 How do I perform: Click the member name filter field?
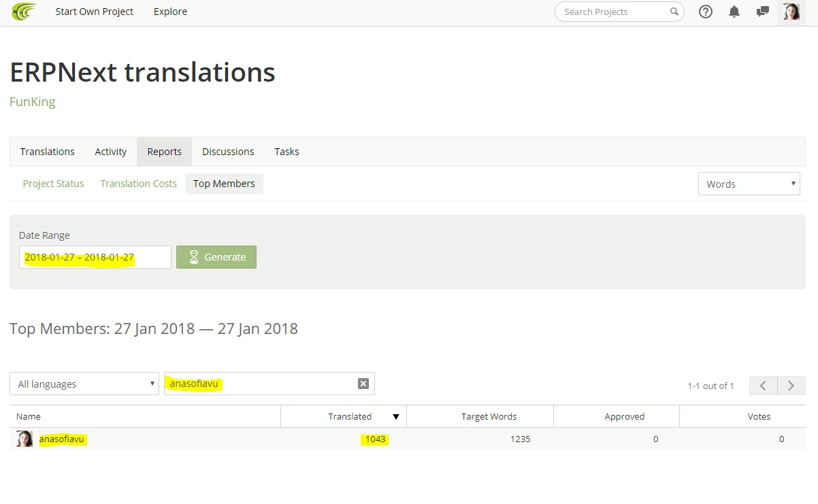(x=269, y=384)
